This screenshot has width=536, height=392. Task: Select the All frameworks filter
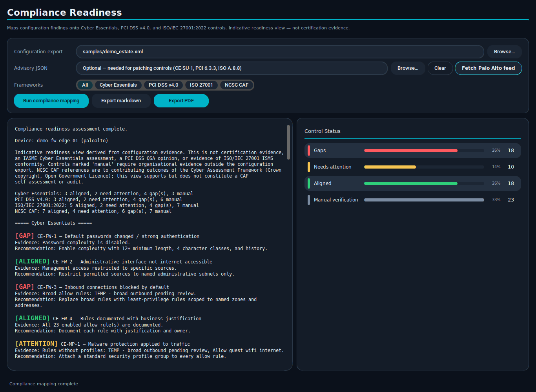(85, 85)
